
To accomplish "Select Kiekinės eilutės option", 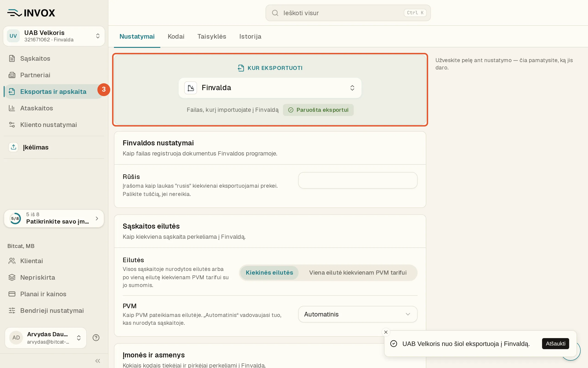I will point(269,273).
